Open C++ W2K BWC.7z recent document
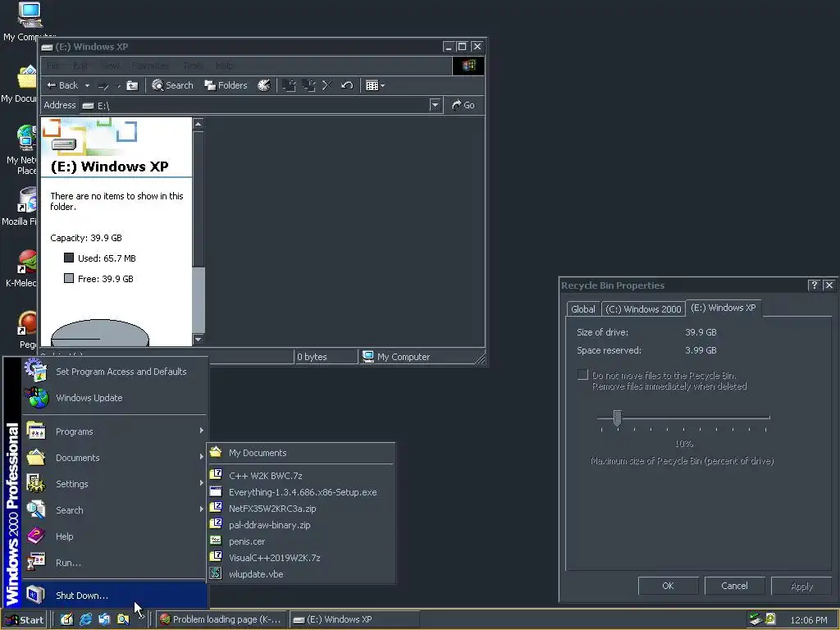Screen dimensions: 840x630 [x=301, y=475]
